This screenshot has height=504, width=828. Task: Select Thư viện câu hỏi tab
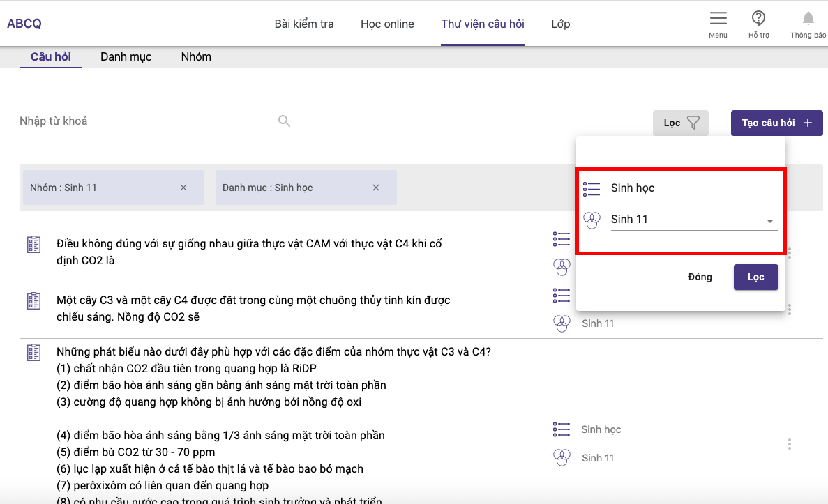[x=483, y=24]
